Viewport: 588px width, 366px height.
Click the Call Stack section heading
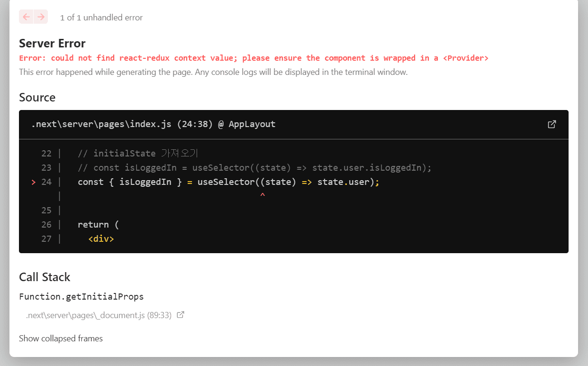pyautogui.click(x=45, y=277)
